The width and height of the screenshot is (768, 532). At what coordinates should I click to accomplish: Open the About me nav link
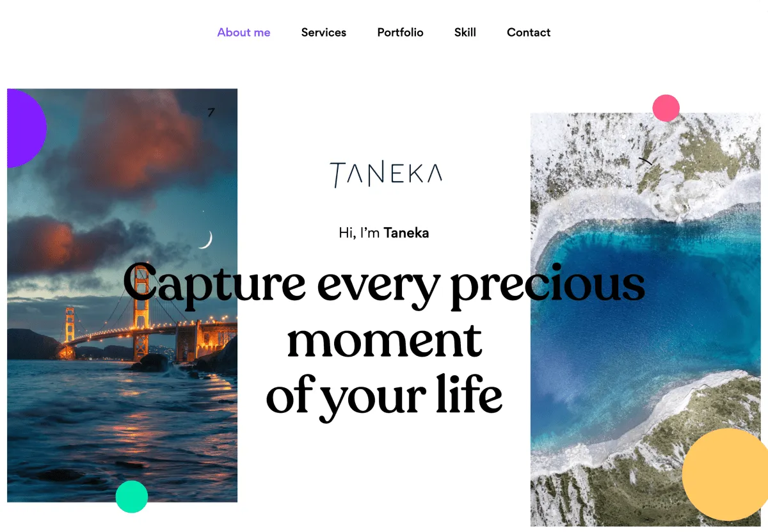coord(244,33)
